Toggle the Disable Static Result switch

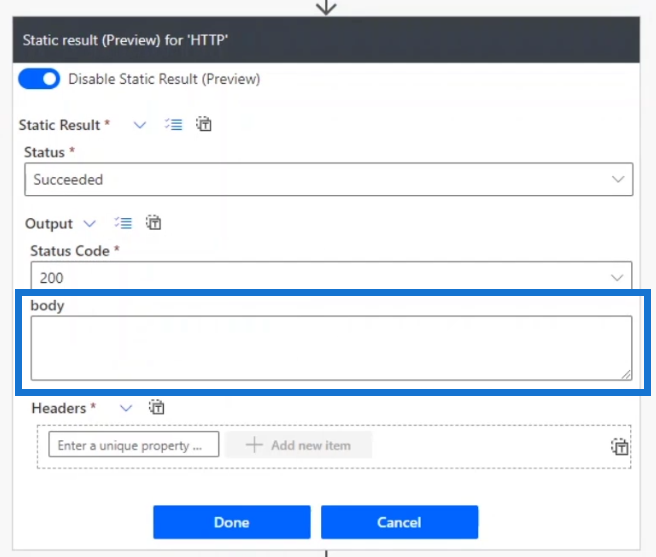[39, 79]
